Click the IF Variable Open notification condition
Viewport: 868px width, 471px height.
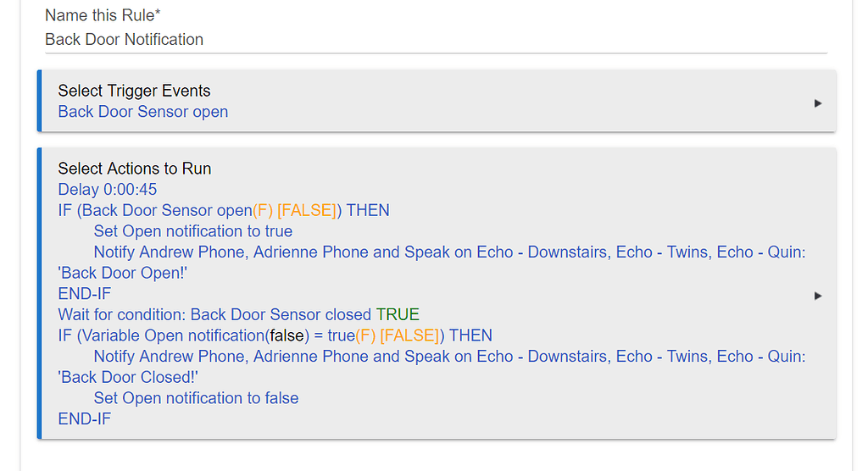point(274,335)
